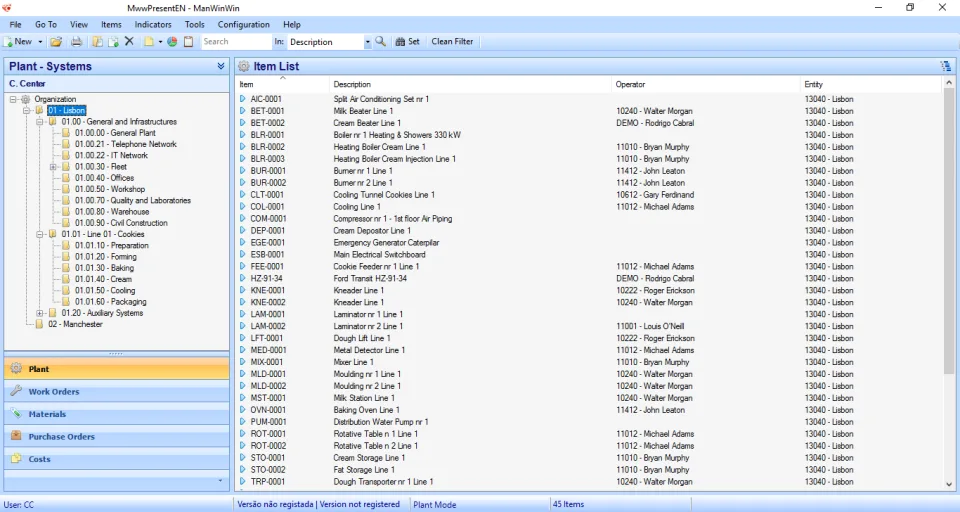Click the copy documents toolbar icon
Image resolution: width=960 pixels, height=512 pixels.
point(97,42)
